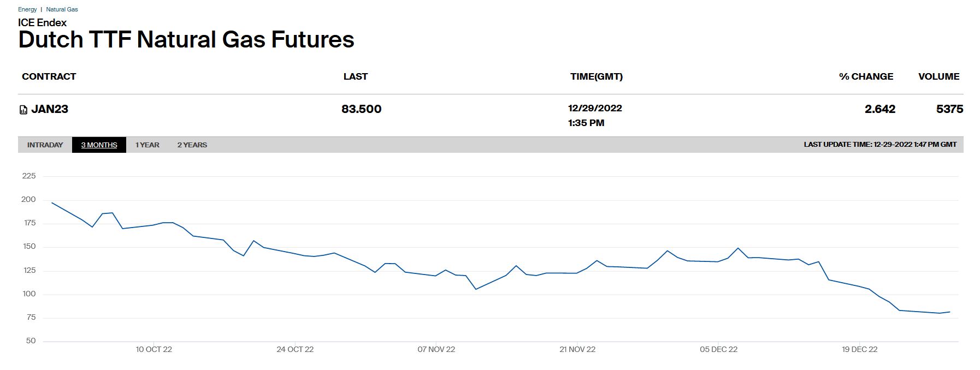980x370 pixels.
Task: Switch to the 2 Years chart tab
Action: coord(192,145)
